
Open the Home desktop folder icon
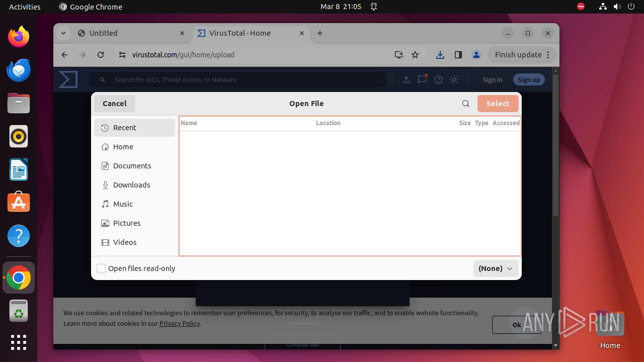click(x=610, y=330)
